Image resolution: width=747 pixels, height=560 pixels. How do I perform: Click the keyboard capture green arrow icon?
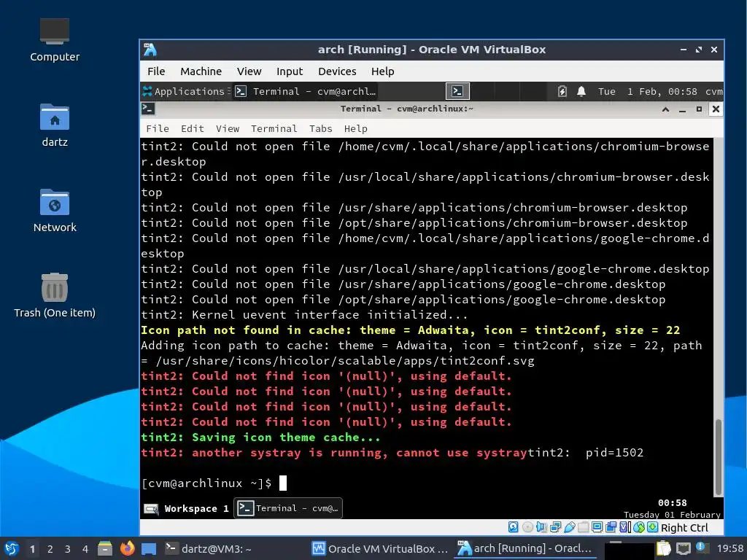(653, 527)
